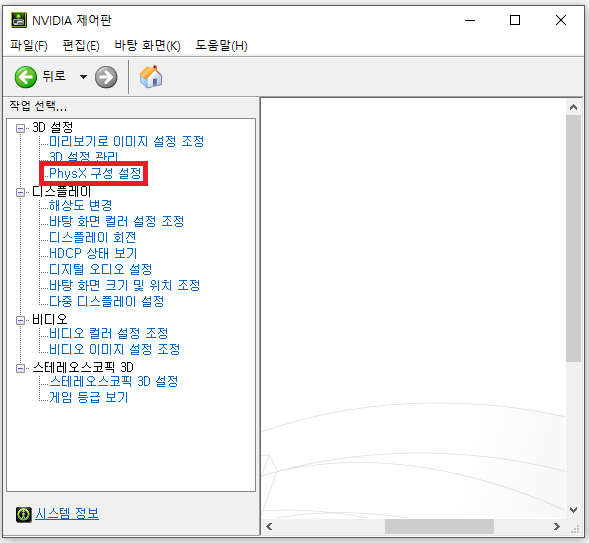Click the green Back arrow icon
The width and height of the screenshot is (589, 543).
click(x=26, y=77)
